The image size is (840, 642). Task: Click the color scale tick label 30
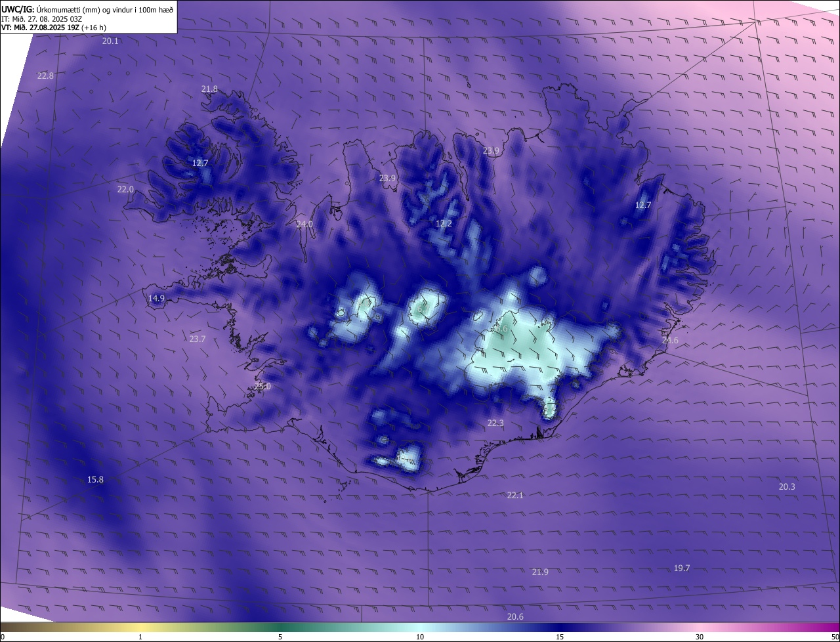[x=700, y=637]
